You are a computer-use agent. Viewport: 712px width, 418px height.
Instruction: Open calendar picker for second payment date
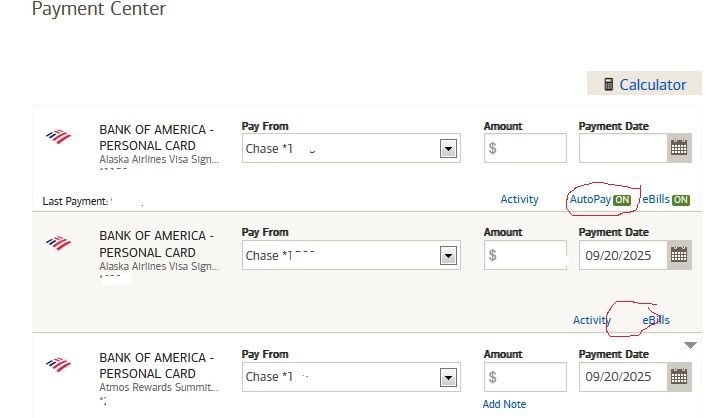[x=679, y=255]
